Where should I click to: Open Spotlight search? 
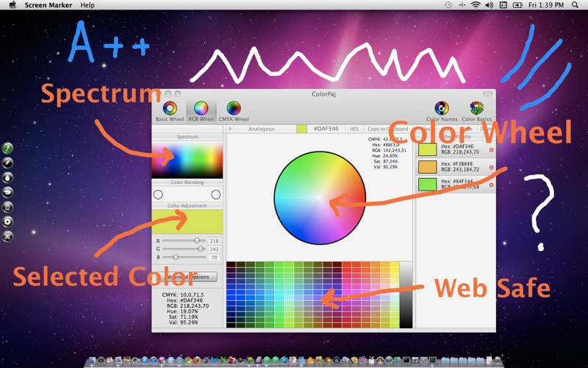[575, 5]
